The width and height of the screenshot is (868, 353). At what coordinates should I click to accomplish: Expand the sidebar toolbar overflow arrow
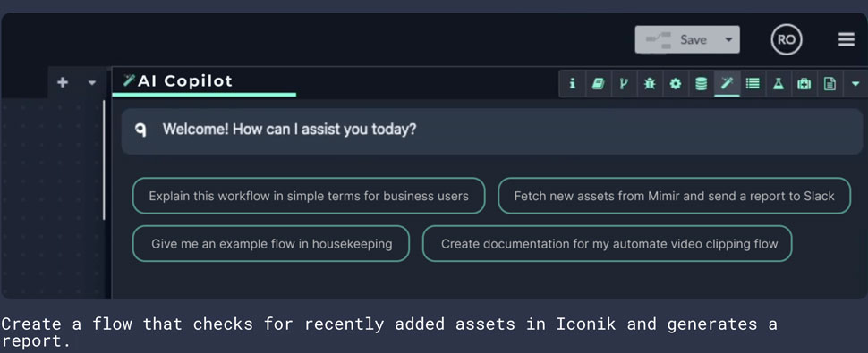pyautogui.click(x=855, y=84)
